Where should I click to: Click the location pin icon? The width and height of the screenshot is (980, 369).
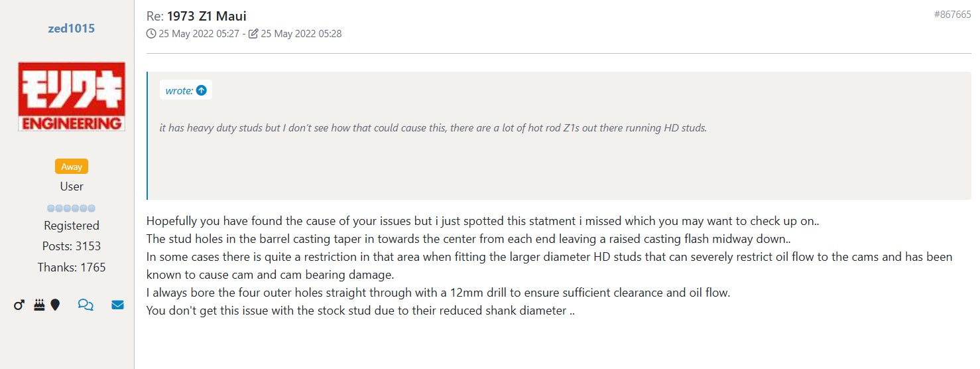click(x=55, y=305)
